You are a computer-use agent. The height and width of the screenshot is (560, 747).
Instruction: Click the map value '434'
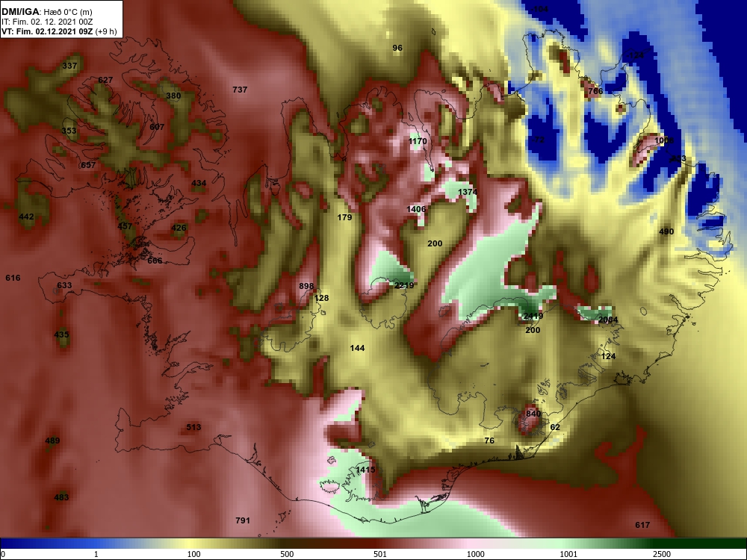pos(199,183)
